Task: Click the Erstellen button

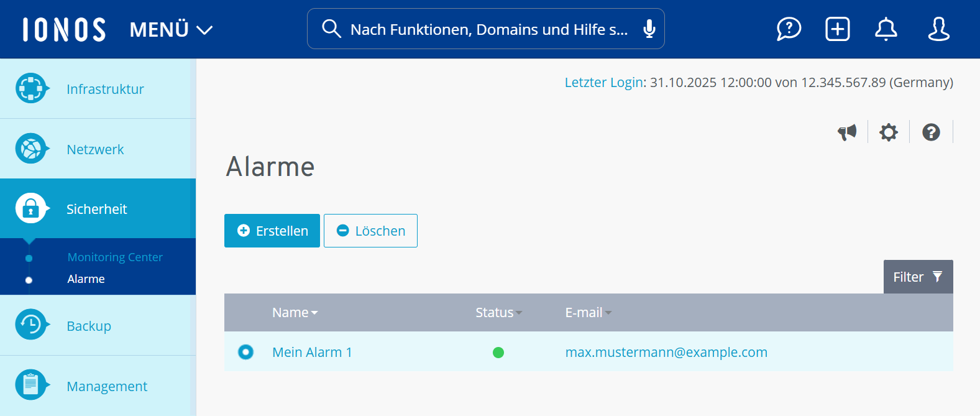Action: pos(272,231)
